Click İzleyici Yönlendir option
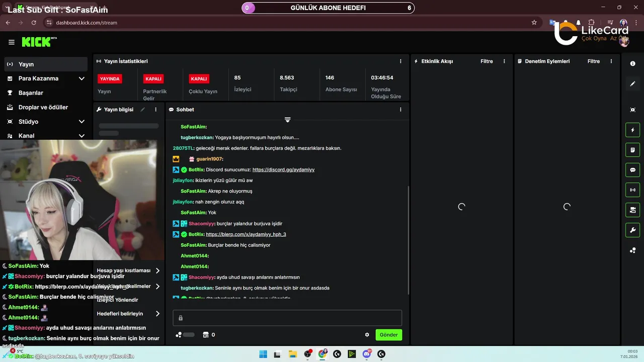The height and width of the screenshot is (362, 644). point(117,300)
